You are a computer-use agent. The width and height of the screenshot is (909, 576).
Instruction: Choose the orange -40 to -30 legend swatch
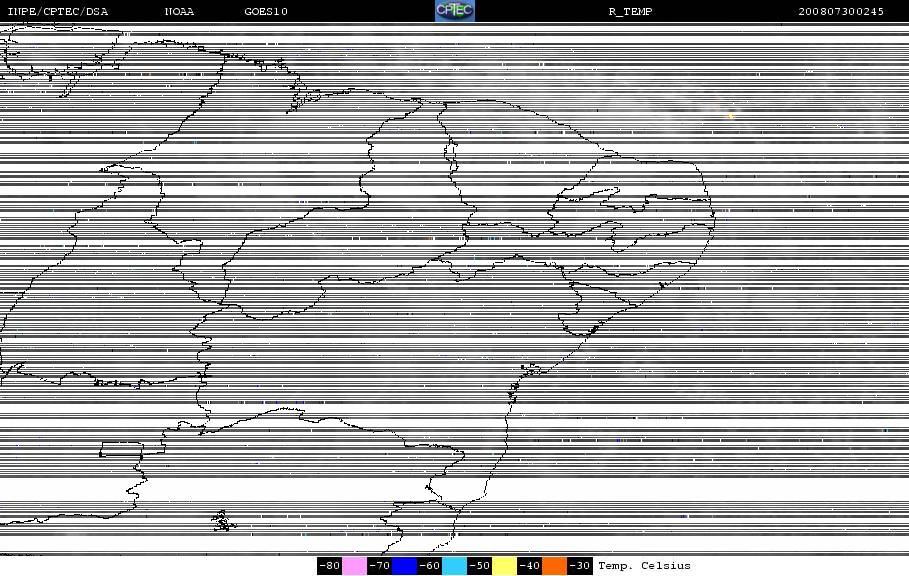[x=554, y=566]
